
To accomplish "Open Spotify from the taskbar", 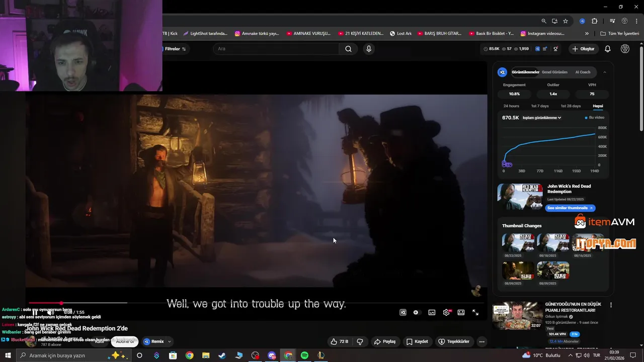I will pos(304,355).
